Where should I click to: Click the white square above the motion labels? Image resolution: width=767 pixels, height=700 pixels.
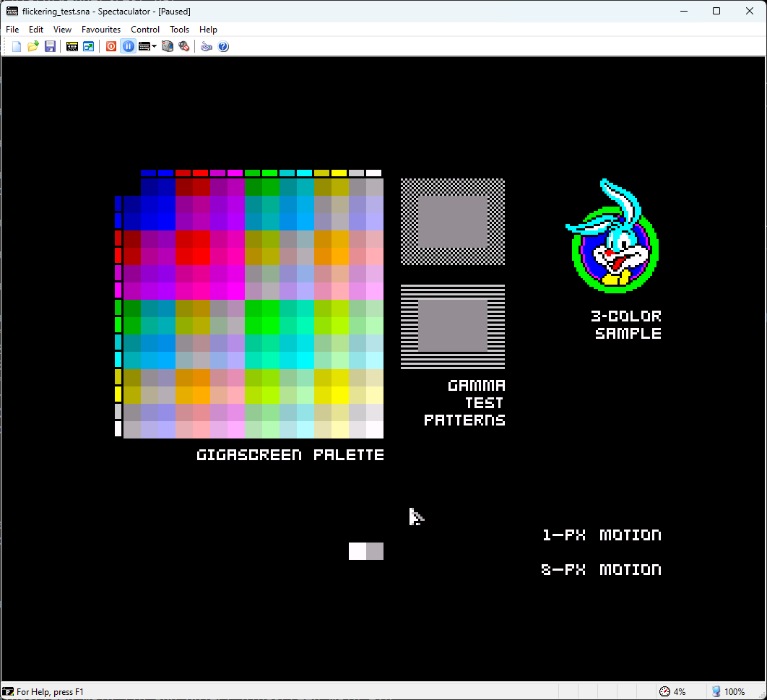tap(357, 550)
